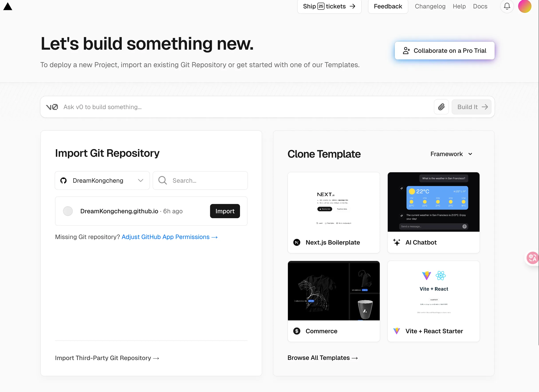Click the Vite + React Starter label
This screenshot has width=539, height=392.
[434, 331]
